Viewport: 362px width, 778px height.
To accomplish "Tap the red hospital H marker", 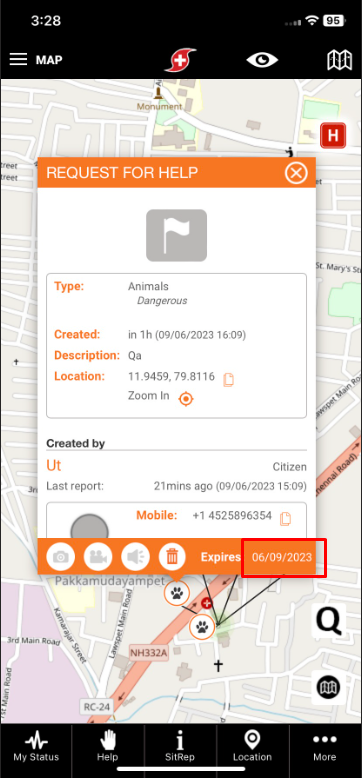I will [x=333, y=135].
